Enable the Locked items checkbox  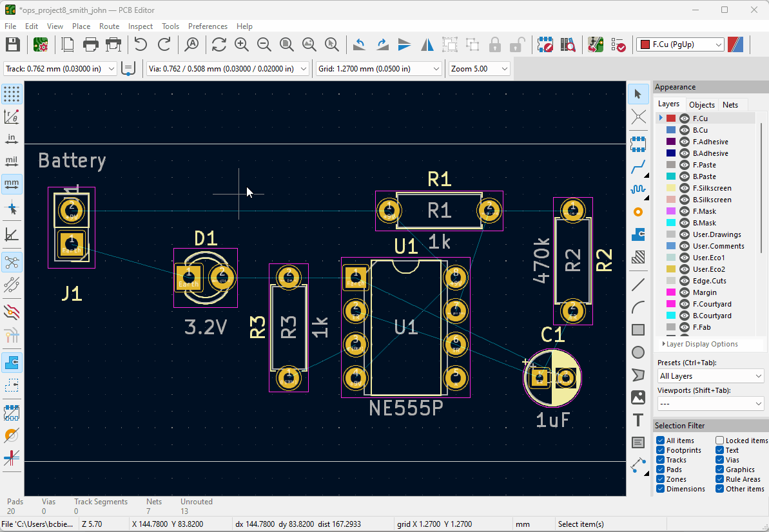point(720,441)
